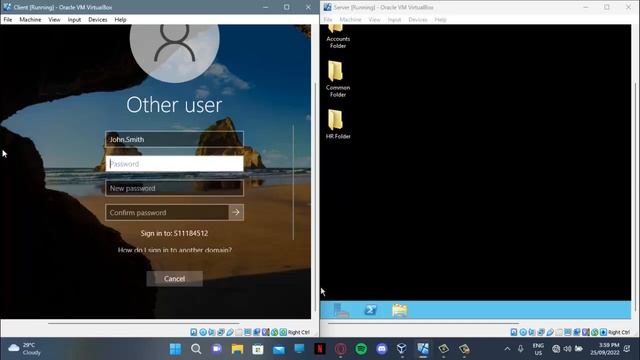This screenshot has height=360, width=640.
Task: Launch PowerShell from the Server VM taskbar
Action: 371,310
